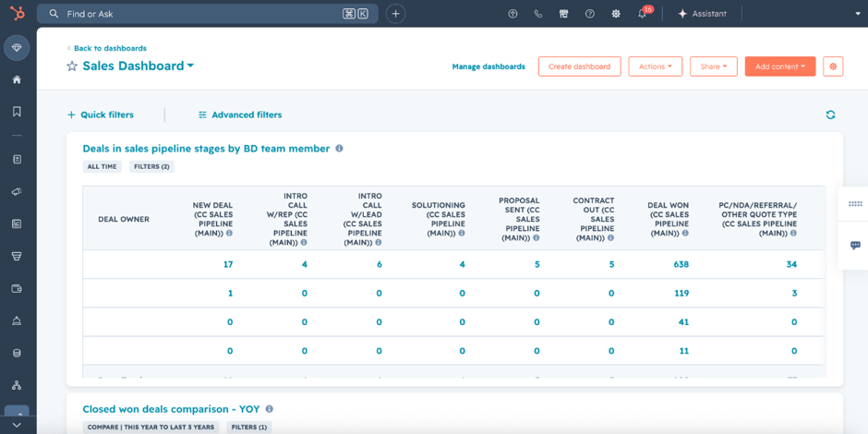Open Add content dropdown
The image size is (868, 434).
780,66
